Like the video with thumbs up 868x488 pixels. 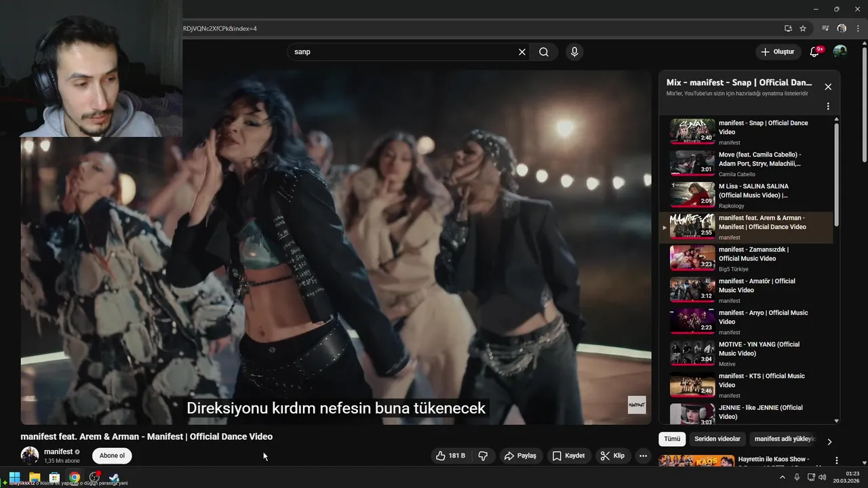[452, 456]
